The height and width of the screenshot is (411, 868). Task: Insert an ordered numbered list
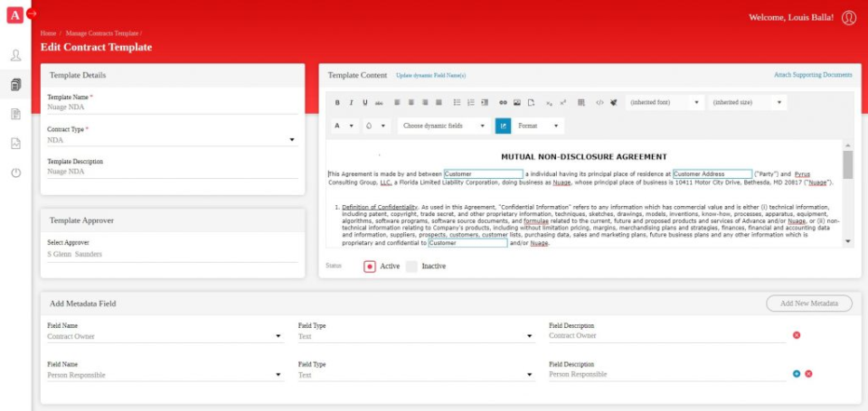(x=470, y=102)
